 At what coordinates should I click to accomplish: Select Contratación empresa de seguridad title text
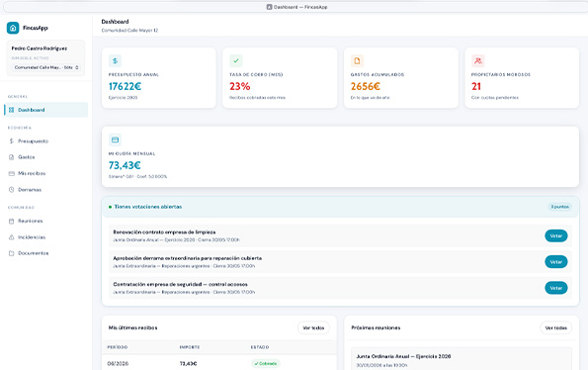click(x=181, y=284)
